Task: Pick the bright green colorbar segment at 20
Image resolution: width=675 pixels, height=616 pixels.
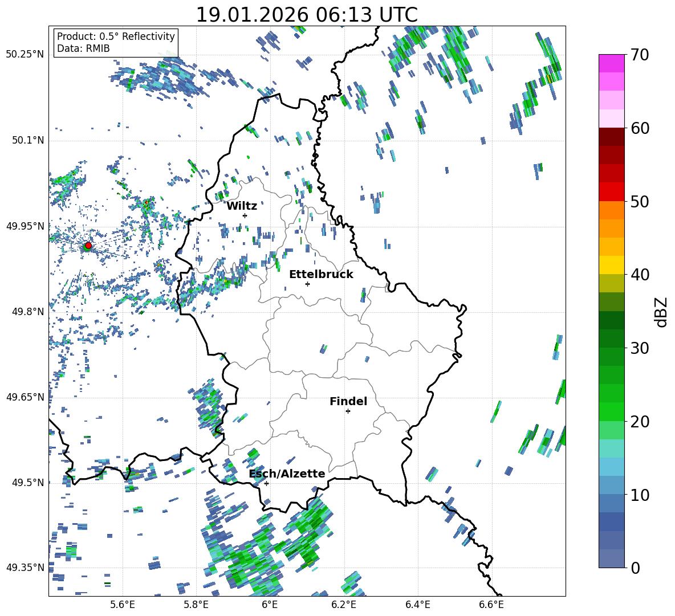Action: pos(612,411)
